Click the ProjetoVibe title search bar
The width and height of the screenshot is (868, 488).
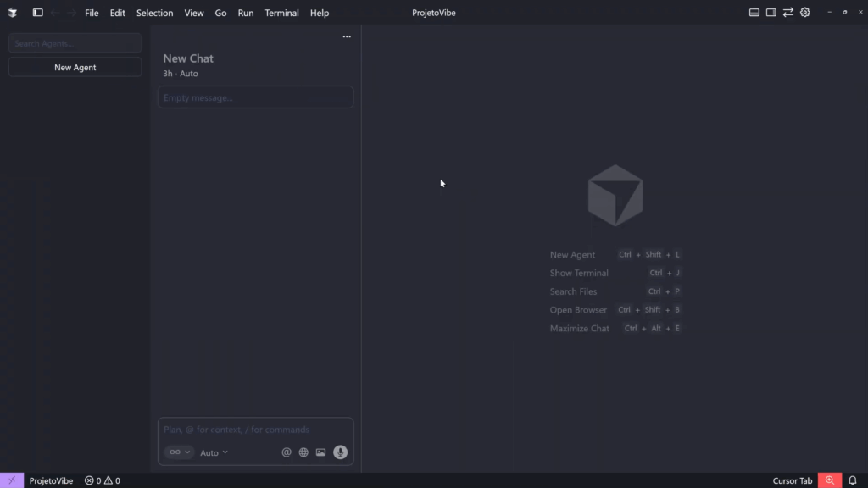(433, 13)
